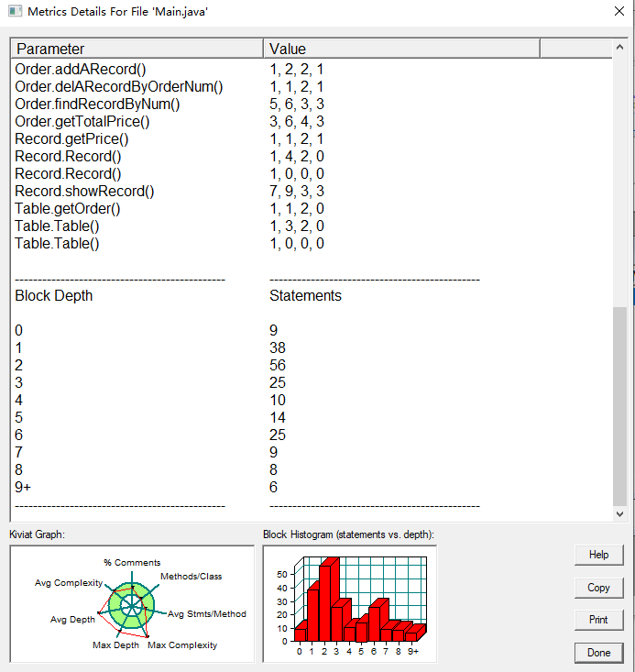Click the Statements heading

click(x=305, y=296)
